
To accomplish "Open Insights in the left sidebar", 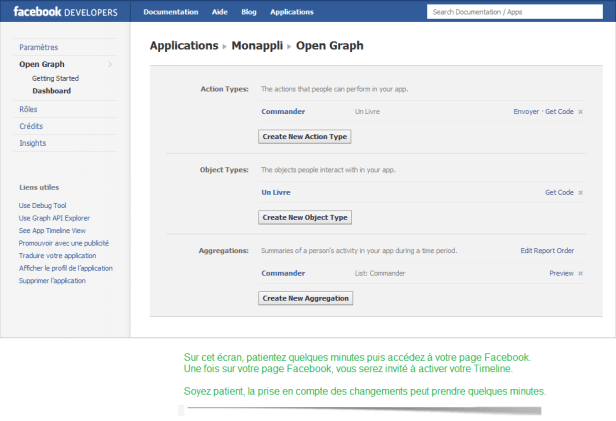I will pyautogui.click(x=32, y=143).
